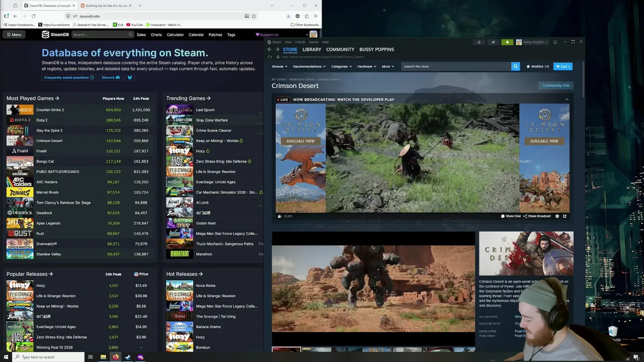Open the Steam Games menu
This screenshot has width=644, height=362.
click(313, 42)
